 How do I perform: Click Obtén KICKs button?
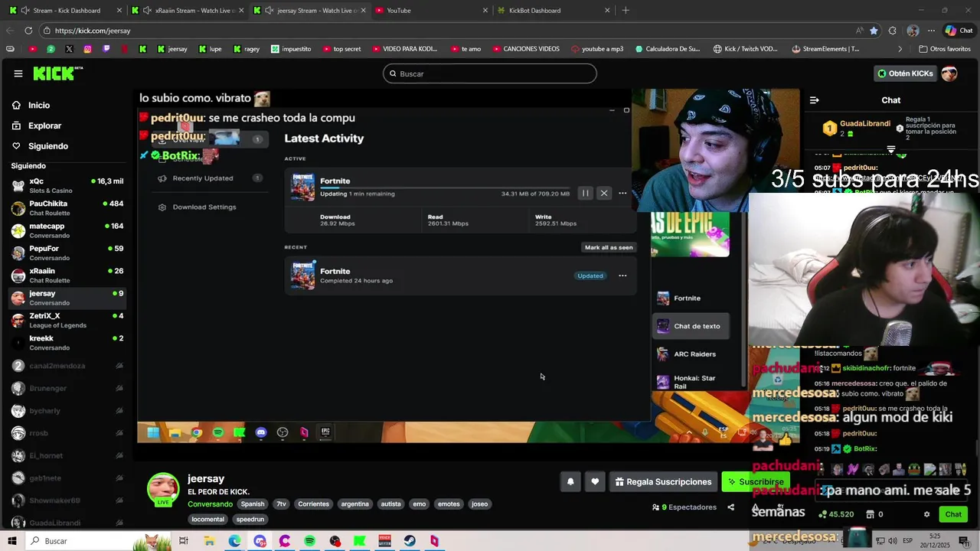(906, 73)
